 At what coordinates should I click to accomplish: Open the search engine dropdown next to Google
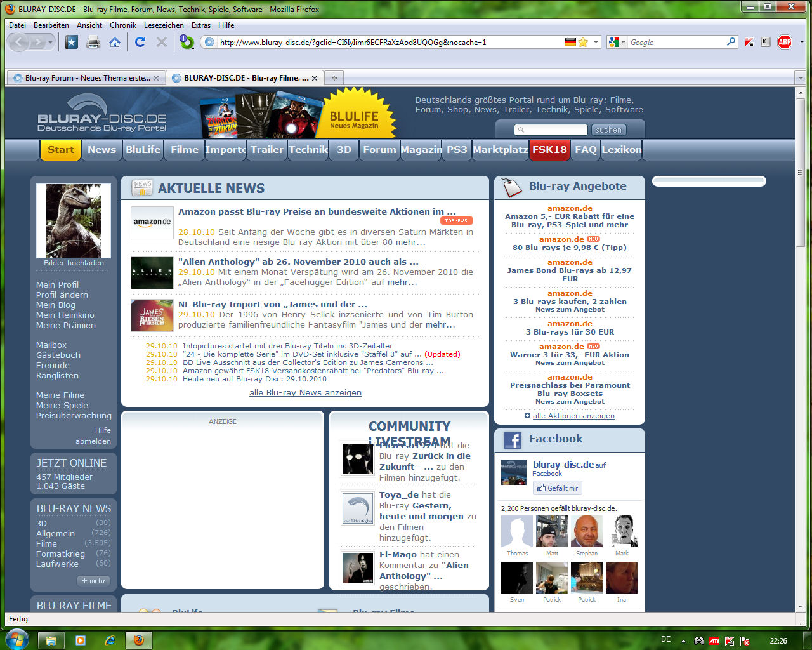[x=624, y=43]
